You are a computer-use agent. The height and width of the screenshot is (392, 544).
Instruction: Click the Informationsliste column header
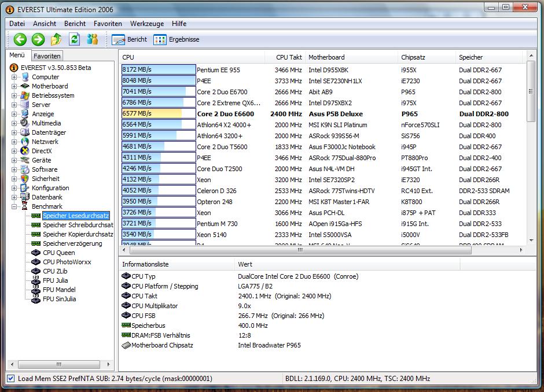pos(177,264)
